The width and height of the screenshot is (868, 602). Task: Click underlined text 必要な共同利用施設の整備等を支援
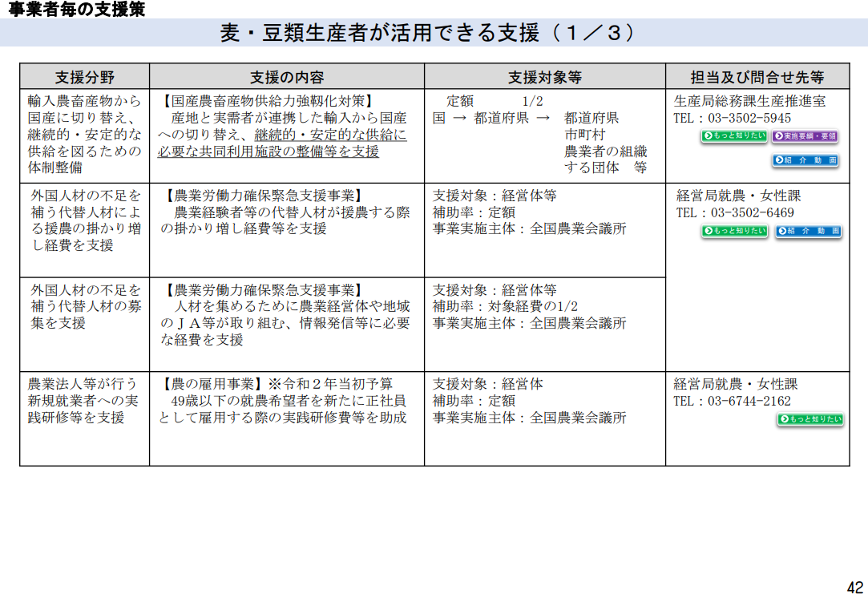(x=268, y=152)
